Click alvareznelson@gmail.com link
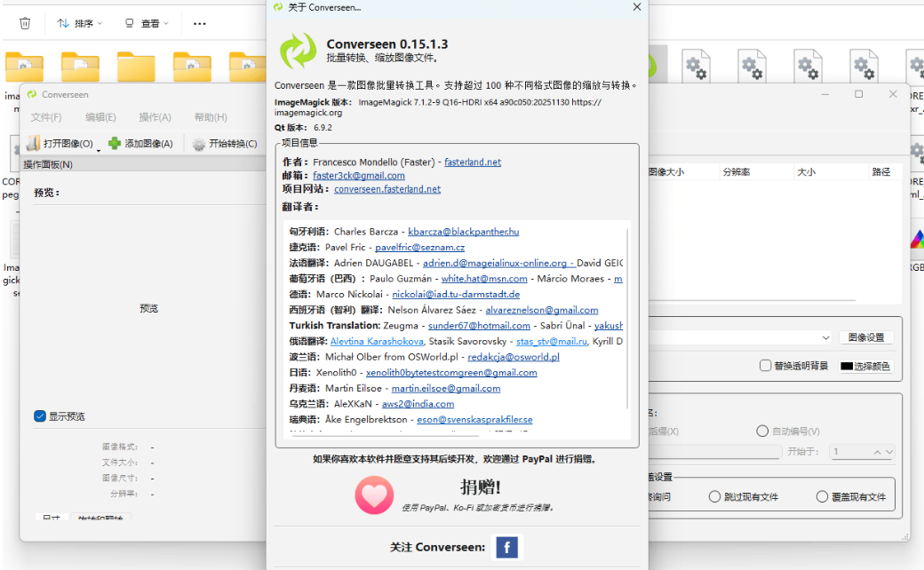This screenshot has height=570, width=924. pos(542,311)
